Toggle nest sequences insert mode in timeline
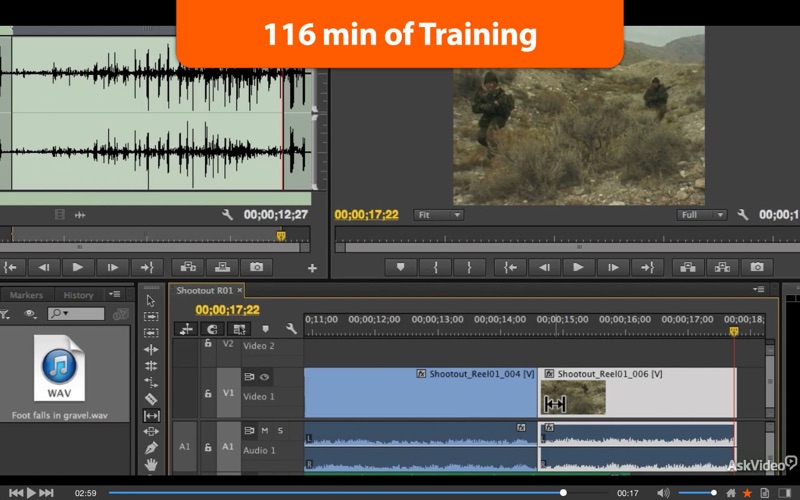The image size is (800, 500). click(x=186, y=329)
